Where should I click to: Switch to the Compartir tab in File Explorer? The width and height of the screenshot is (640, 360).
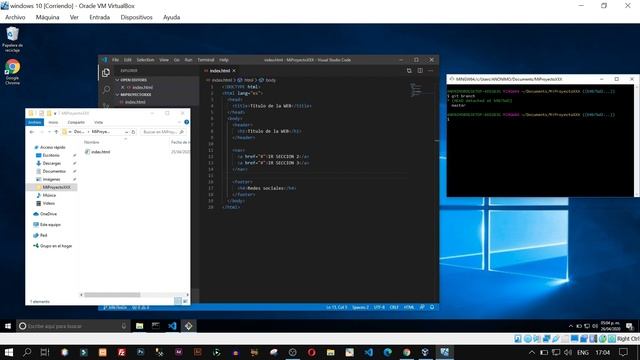pos(76,122)
